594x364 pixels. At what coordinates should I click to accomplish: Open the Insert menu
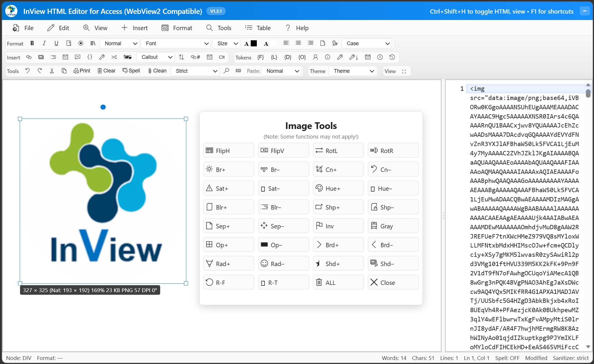coord(134,28)
